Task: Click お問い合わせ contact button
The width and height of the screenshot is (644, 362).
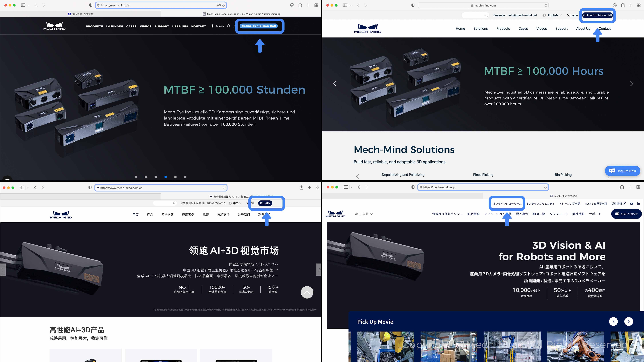Action: [626, 214]
